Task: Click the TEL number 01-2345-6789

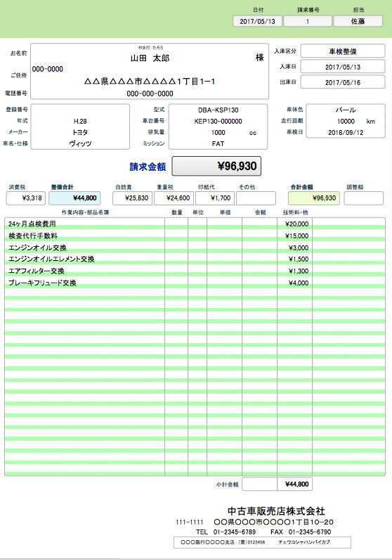Action: click(234, 532)
